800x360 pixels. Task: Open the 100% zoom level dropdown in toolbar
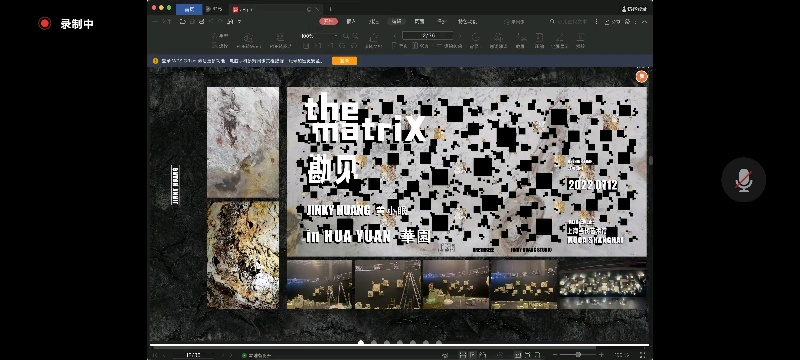[320, 36]
